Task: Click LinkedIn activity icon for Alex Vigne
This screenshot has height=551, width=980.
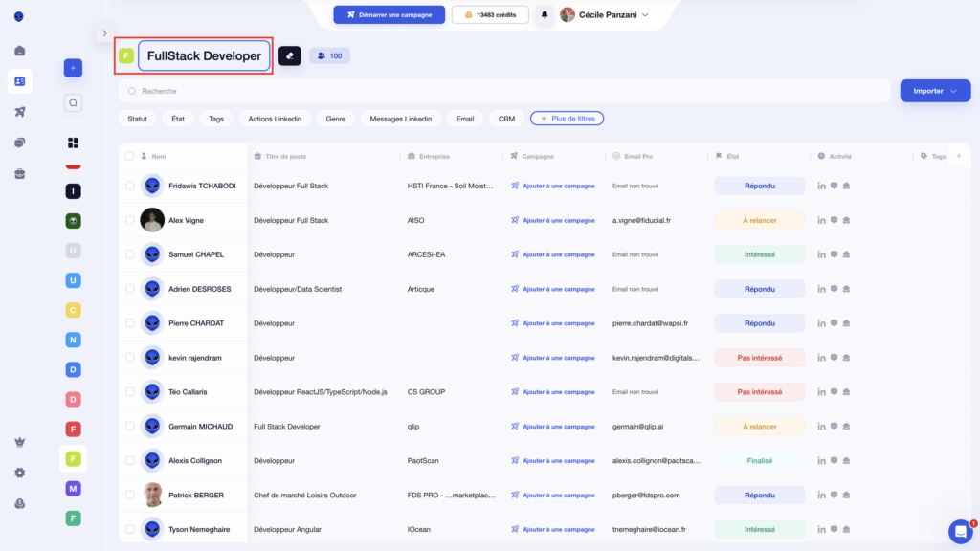Action: (821, 220)
